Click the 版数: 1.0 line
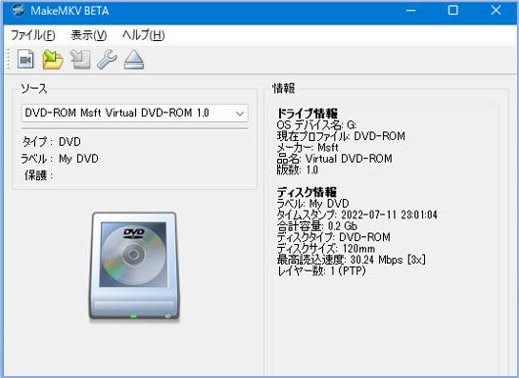The width and height of the screenshot is (519, 378). tap(297, 170)
